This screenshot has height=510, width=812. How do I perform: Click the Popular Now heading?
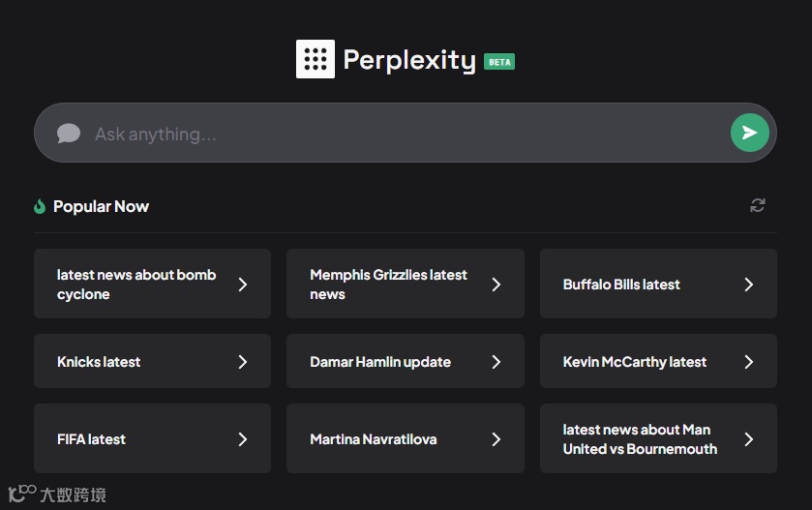(x=101, y=206)
